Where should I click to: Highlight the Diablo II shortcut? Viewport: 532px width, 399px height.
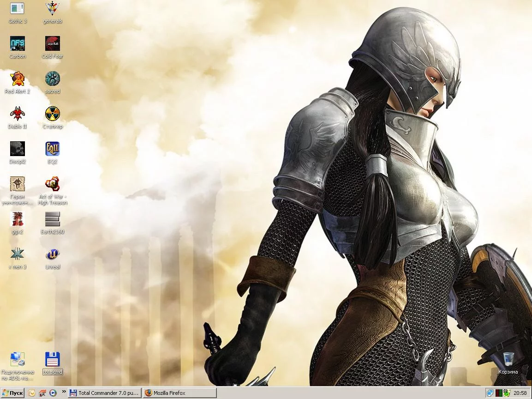coord(18,118)
